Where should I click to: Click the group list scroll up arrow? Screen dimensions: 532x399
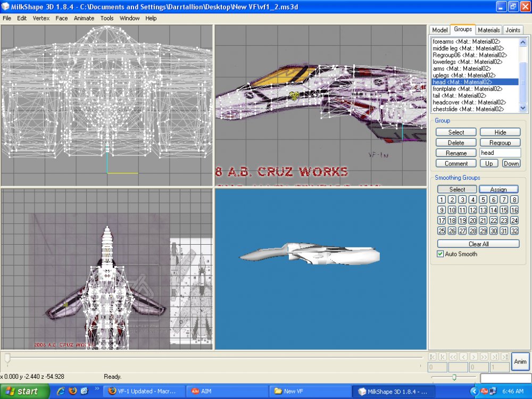coord(523,42)
